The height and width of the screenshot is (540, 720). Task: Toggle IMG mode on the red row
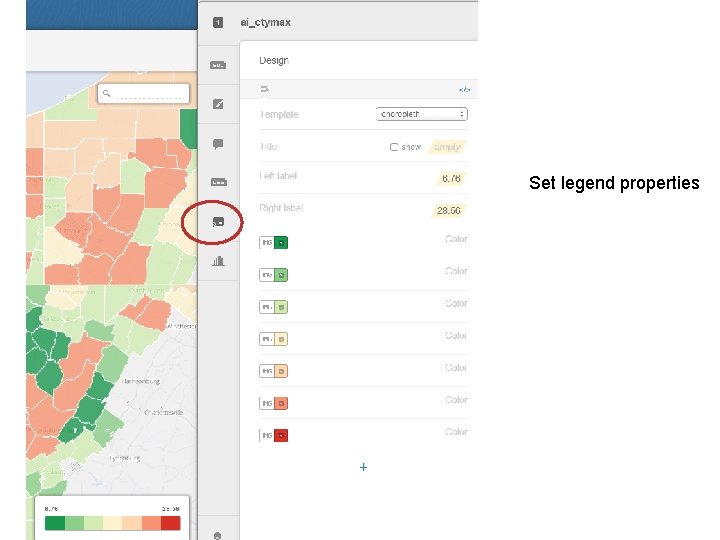(x=267, y=435)
